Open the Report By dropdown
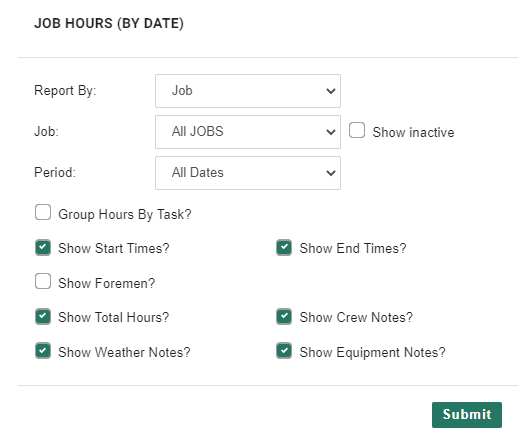 coord(248,91)
